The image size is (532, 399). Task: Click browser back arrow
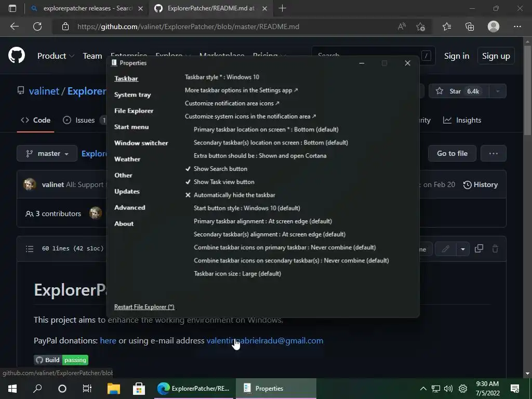tap(14, 26)
